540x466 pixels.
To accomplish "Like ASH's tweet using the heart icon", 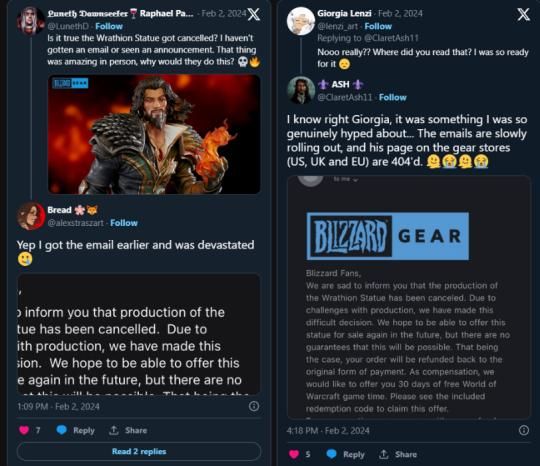I will [294, 454].
